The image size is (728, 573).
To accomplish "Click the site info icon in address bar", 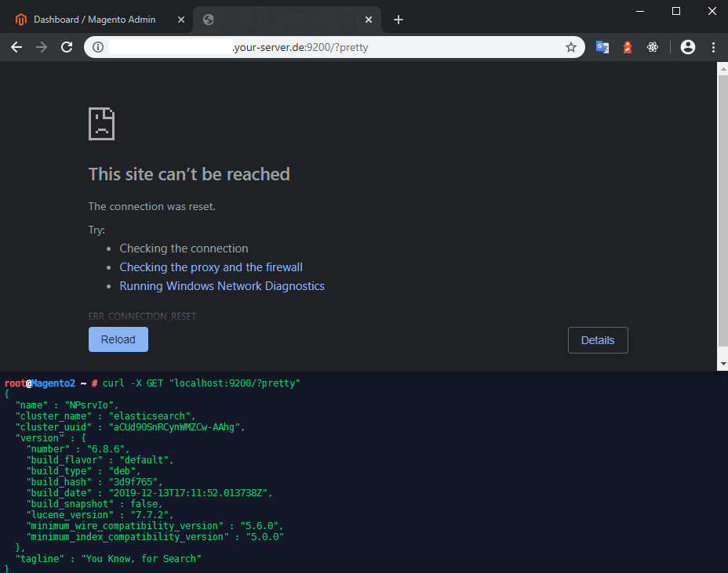I will pyautogui.click(x=96, y=47).
